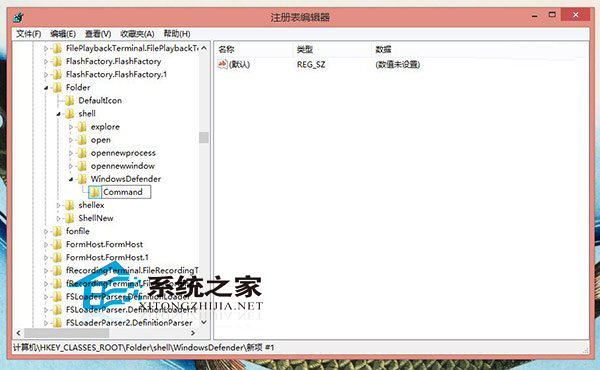
Task: Select the FormHost.FormHost.1 tree item
Action: (x=107, y=257)
